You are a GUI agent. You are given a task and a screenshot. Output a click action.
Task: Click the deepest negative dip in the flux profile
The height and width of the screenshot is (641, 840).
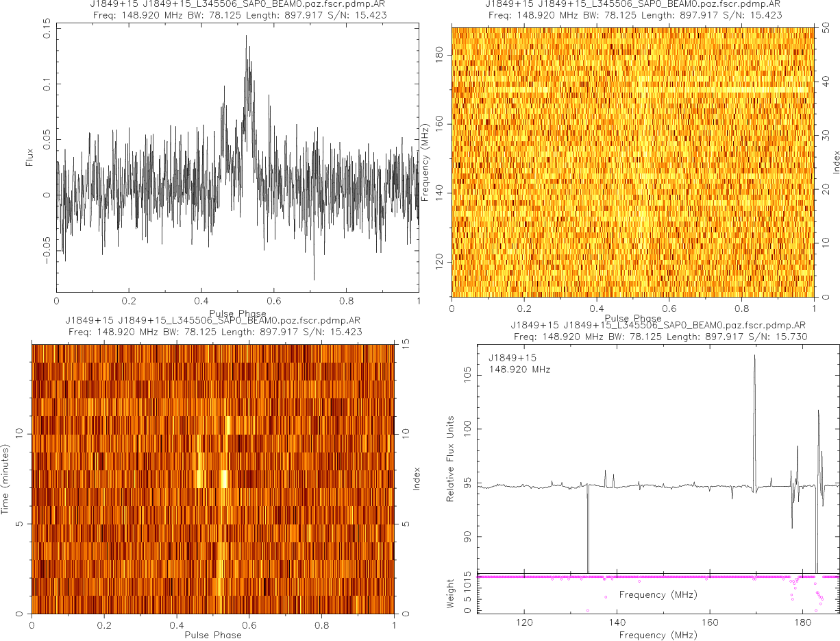pos(314,278)
